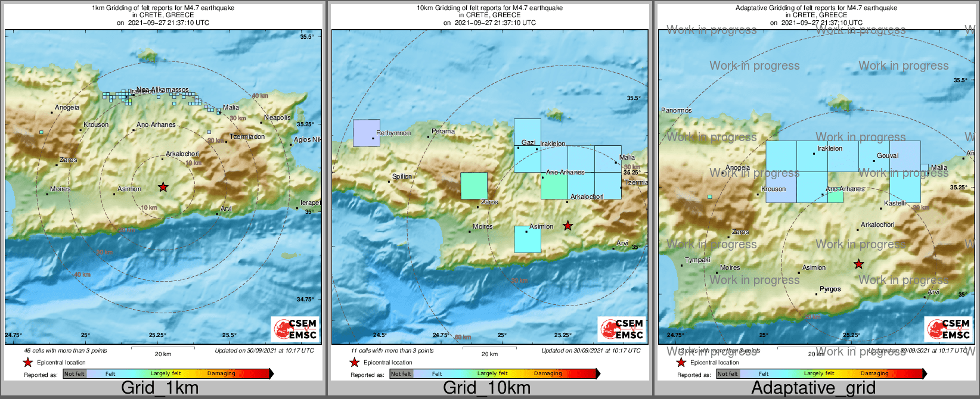
Task: Select the 'Damaging' legend segment in the Grid_1km panel
Action: [x=222, y=373]
